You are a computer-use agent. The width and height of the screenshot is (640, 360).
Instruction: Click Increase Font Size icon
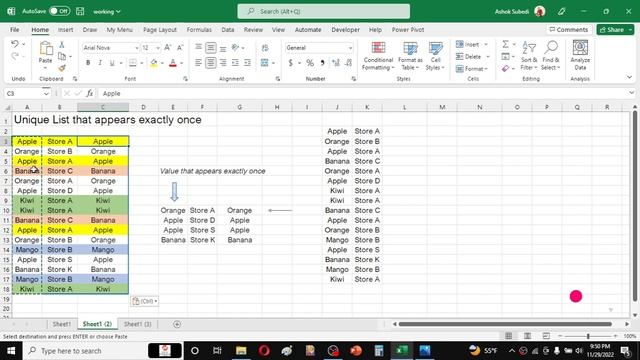click(x=168, y=48)
